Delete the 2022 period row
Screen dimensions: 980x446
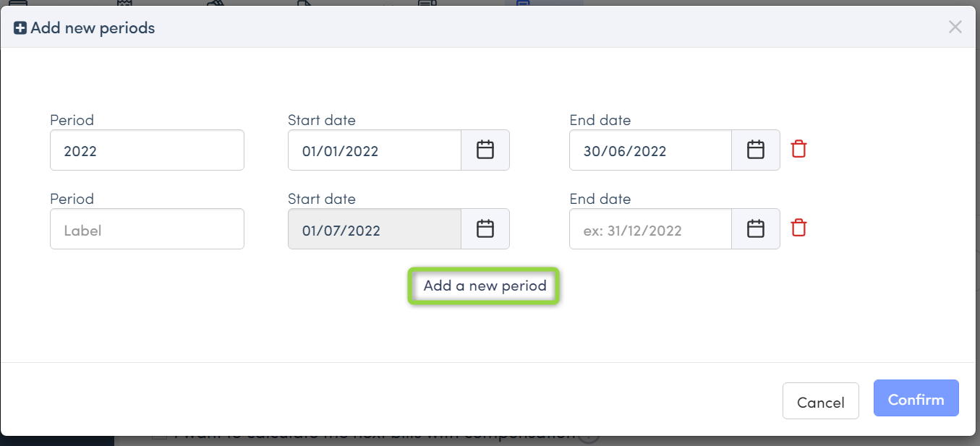(x=798, y=150)
